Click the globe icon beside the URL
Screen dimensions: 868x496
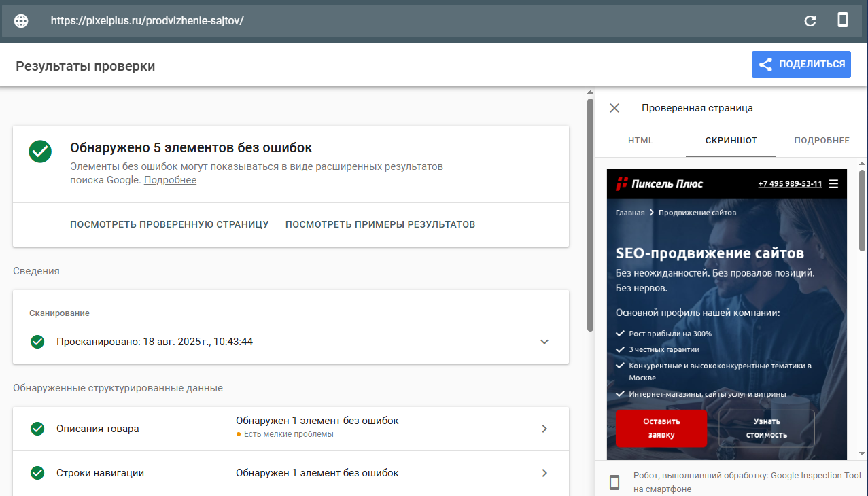pos(22,20)
